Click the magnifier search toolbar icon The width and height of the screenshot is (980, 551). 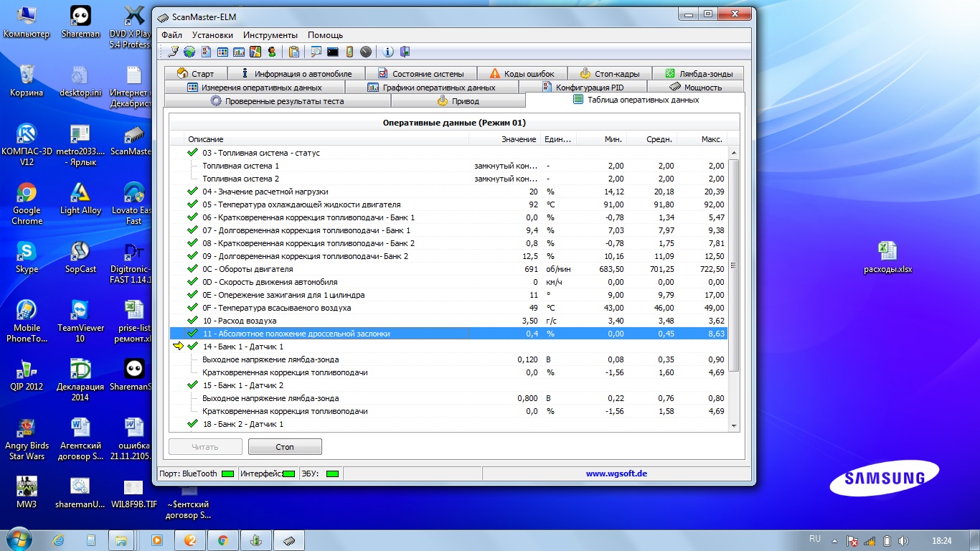tap(316, 52)
